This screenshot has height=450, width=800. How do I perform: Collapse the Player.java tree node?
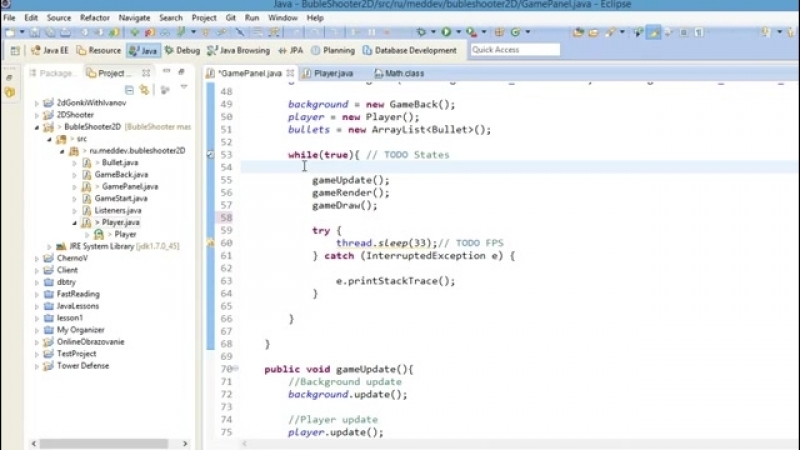point(74,222)
